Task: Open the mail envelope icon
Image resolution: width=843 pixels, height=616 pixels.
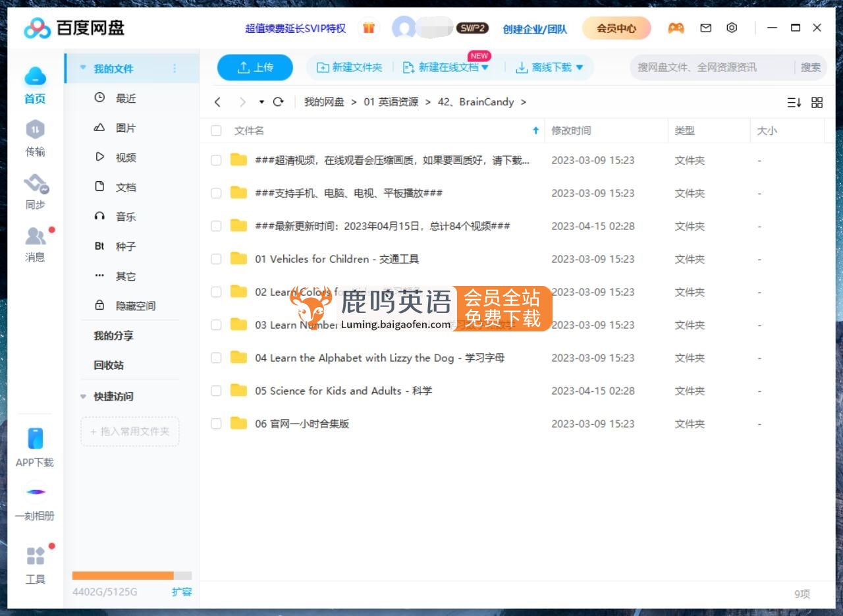Action: click(706, 28)
